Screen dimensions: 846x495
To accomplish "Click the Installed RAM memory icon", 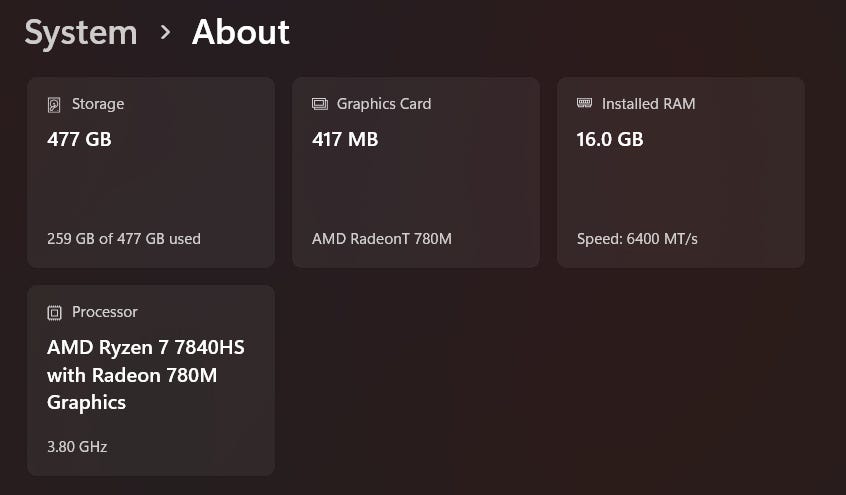I will 585,103.
